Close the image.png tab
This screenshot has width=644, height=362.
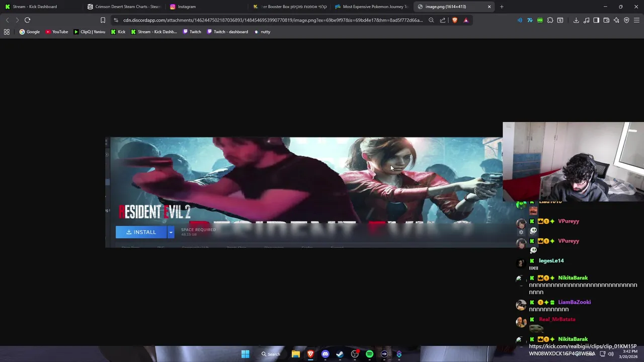pyautogui.click(x=489, y=7)
